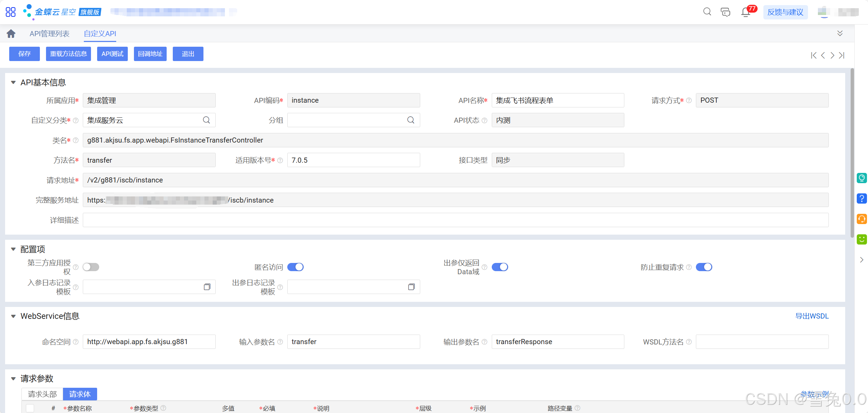Click search icon in 自定义分类 field
This screenshot has height=413, width=868.
207,120
